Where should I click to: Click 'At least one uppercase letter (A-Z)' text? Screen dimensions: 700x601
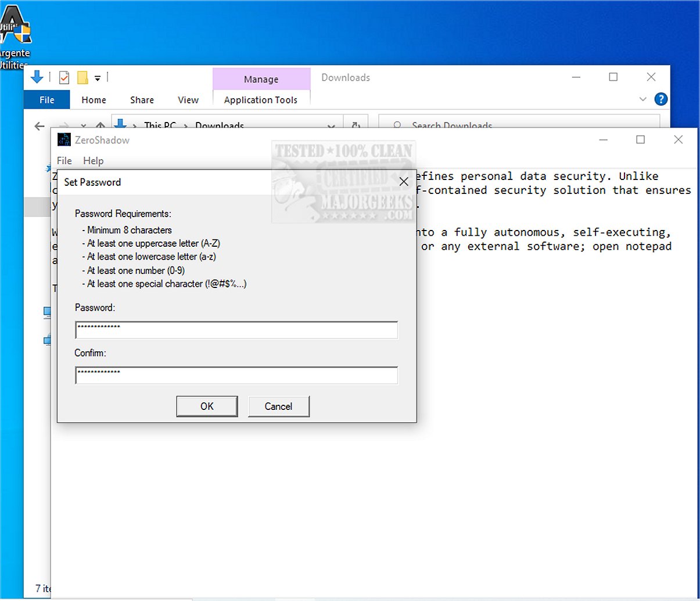tap(151, 243)
